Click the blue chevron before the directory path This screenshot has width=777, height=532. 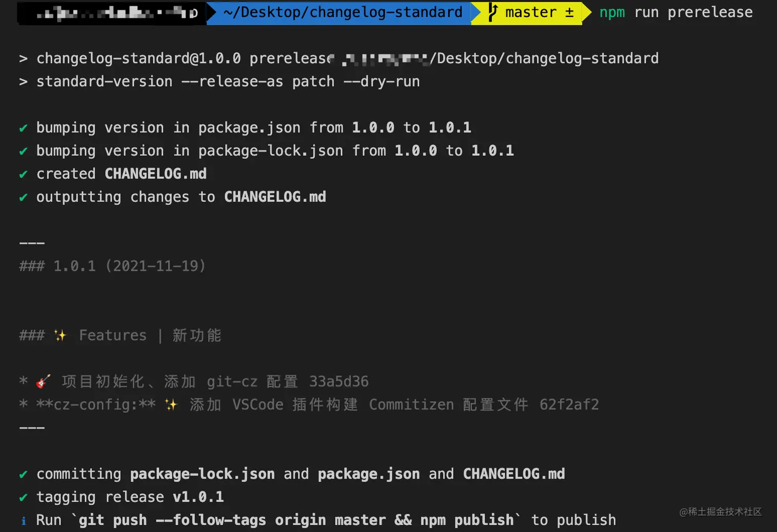[212, 12]
